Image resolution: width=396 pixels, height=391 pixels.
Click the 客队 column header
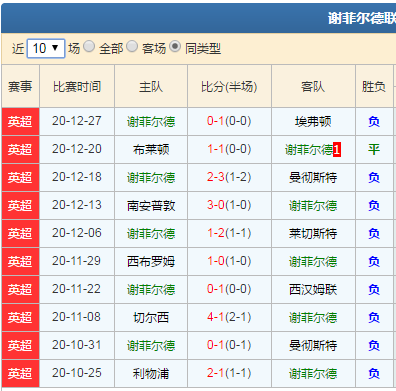tap(313, 87)
